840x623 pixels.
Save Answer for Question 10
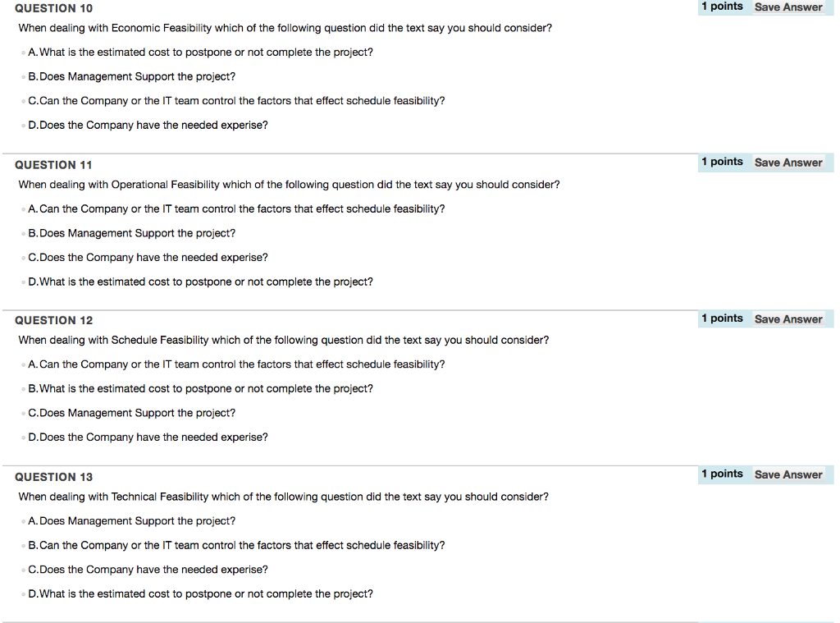[788, 7]
